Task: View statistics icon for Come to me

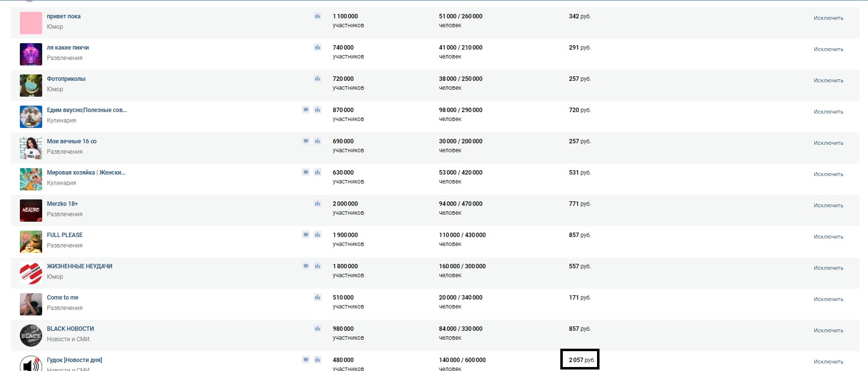Action: (318, 298)
